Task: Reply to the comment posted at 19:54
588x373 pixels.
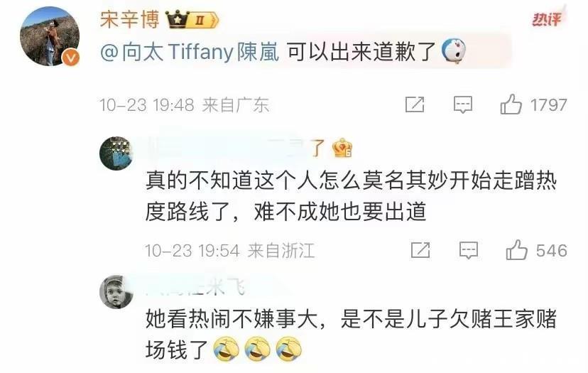Action: [469, 250]
